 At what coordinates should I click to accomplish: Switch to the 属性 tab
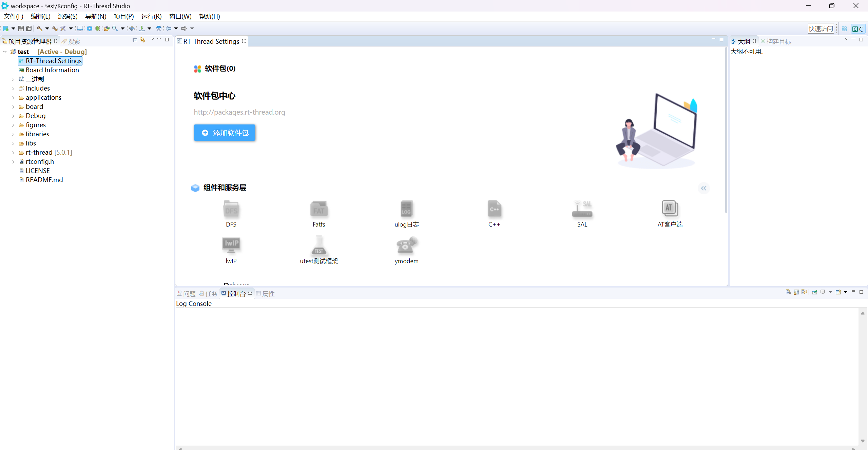(x=265, y=293)
